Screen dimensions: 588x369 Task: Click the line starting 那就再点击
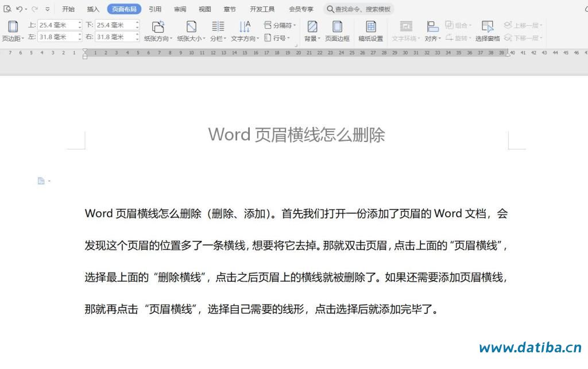click(261, 309)
